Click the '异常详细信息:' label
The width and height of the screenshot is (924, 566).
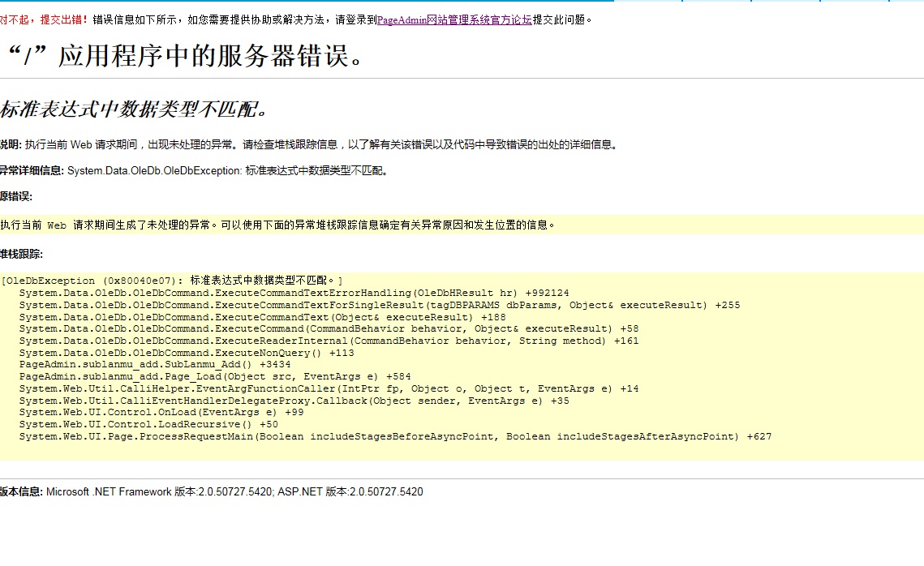click(32, 170)
